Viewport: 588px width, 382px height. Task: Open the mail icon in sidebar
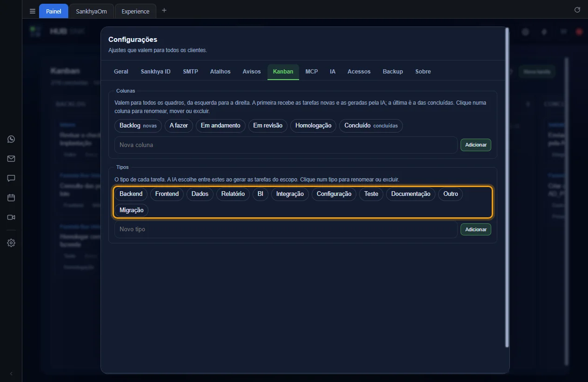click(11, 159)
